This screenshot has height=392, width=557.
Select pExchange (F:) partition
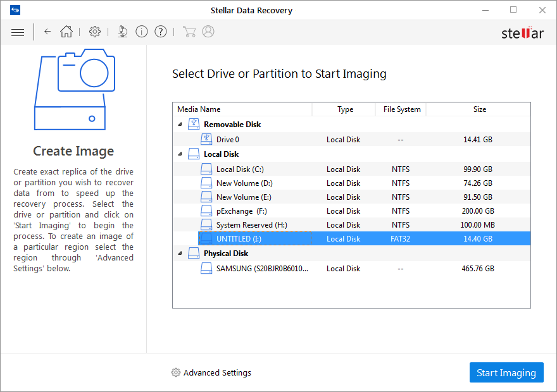pyautogui.click(x=352, y=211)
